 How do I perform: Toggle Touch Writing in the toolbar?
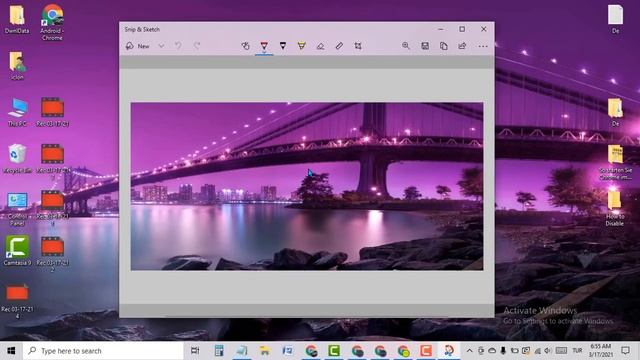[x=245, y=46]
